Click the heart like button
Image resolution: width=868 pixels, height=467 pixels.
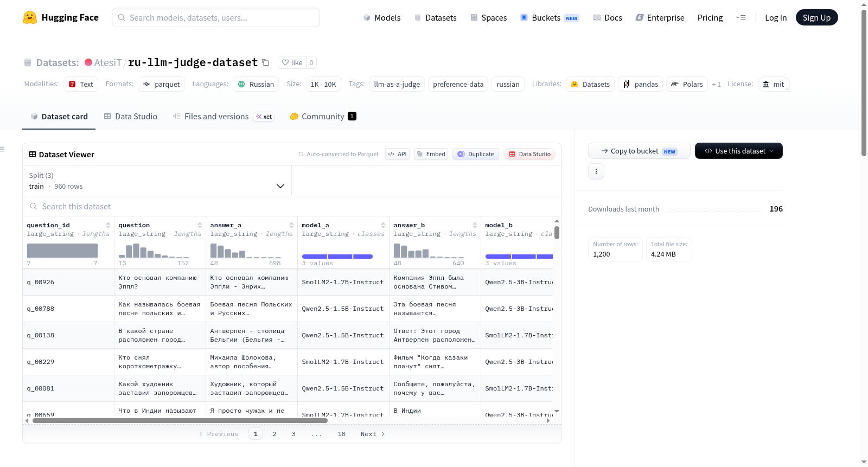click(292, 62)
